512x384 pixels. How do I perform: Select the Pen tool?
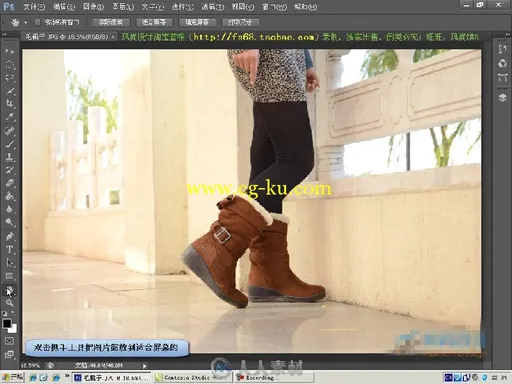tap(9, 236)
